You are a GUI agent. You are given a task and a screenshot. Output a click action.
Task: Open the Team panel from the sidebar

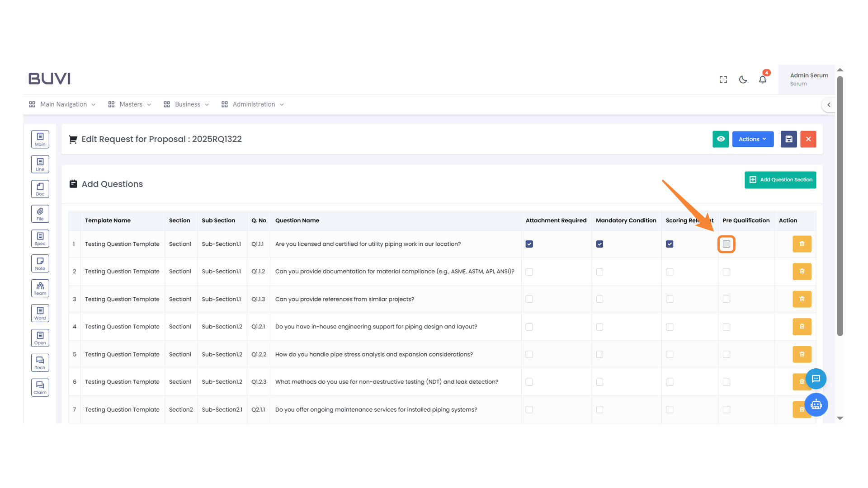40,288
